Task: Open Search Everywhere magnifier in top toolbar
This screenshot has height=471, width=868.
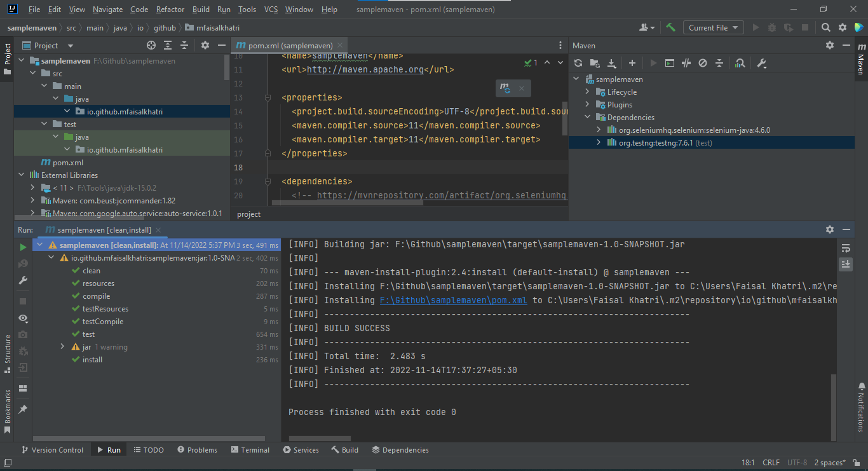Action: pyautogui.click(x=825, y=27)
